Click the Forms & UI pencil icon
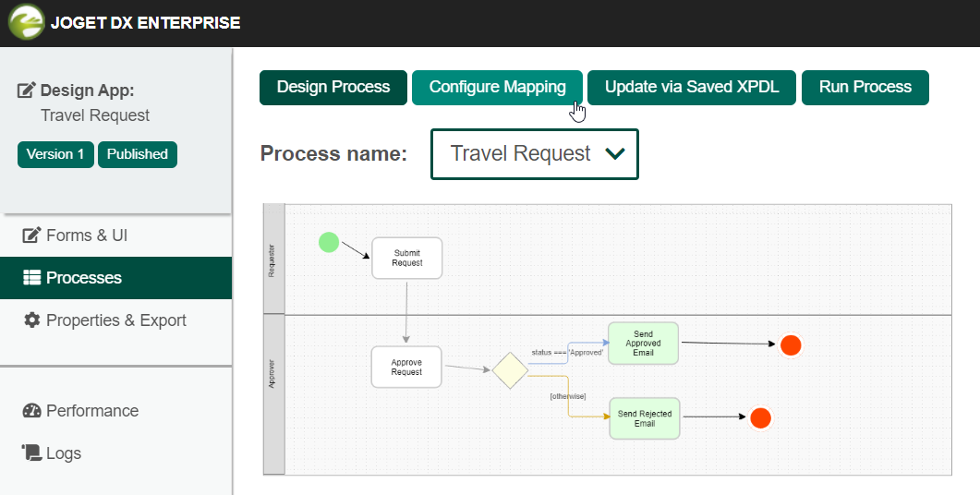Viewport: 980px width, 495px height. tap(32, 235)
